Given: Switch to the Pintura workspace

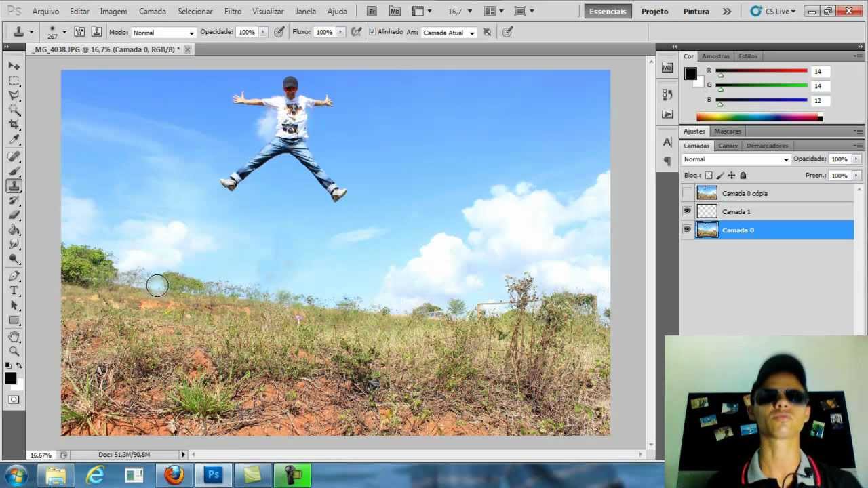Looking at the screenshot, I should point(696,12).
